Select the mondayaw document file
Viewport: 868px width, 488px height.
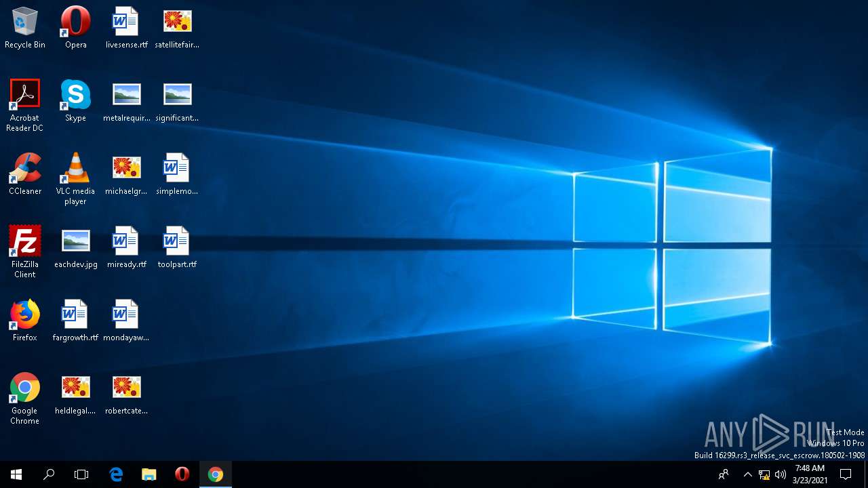126,321
